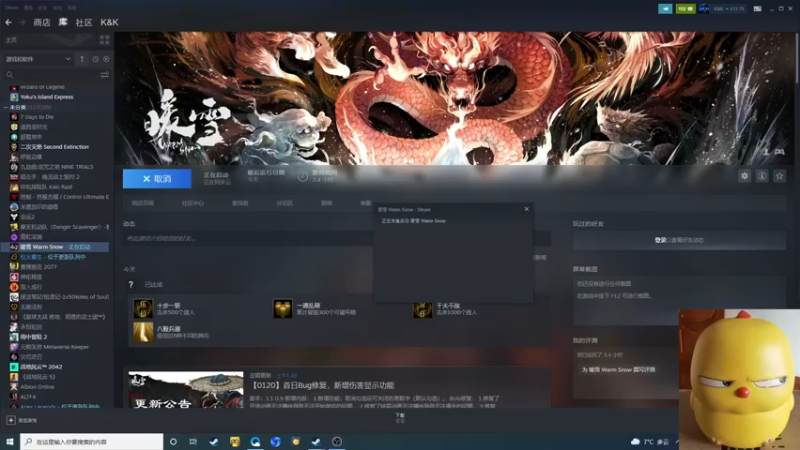Screen dimensions: 800x450
Task: Open the advanced filter sliders icon
Action: point(105,75)
